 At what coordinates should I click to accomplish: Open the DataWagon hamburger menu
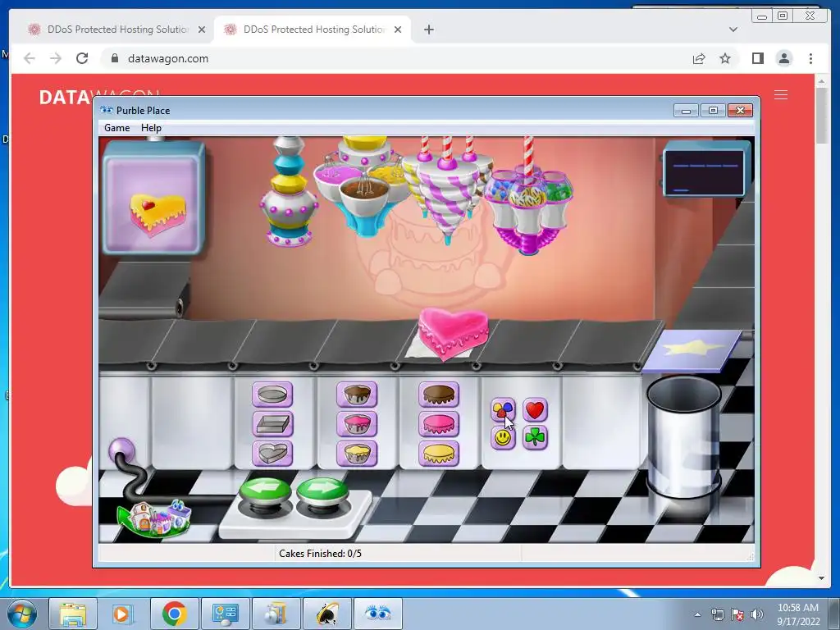click(781, 95)
